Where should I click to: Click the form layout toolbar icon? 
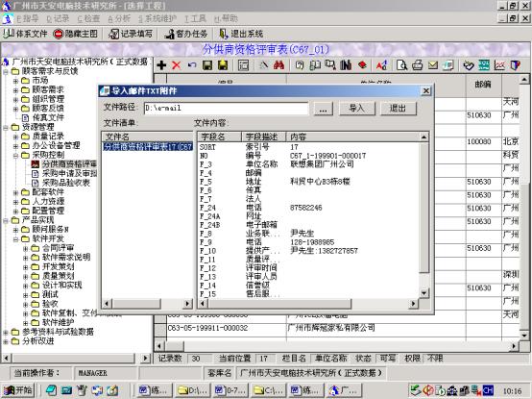[243, 65]
